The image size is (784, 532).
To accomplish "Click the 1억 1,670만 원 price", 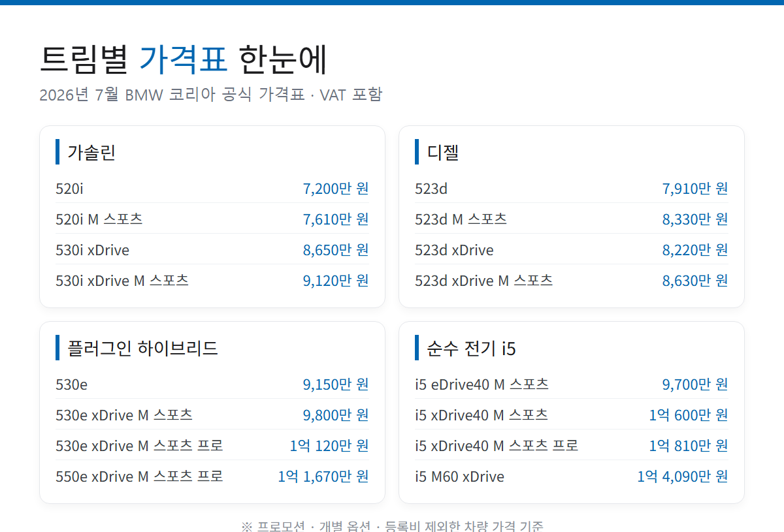I will (323, 477).
